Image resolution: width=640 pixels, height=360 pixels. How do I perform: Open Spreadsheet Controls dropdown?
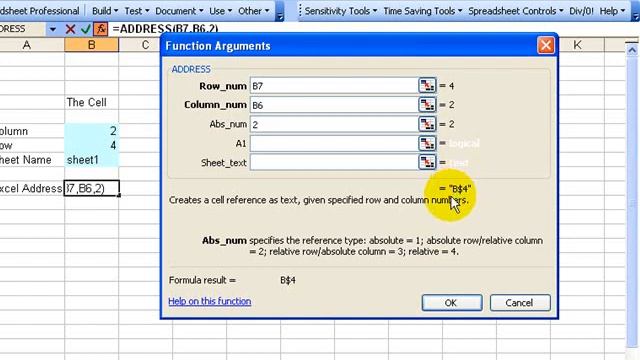point(516,11)
